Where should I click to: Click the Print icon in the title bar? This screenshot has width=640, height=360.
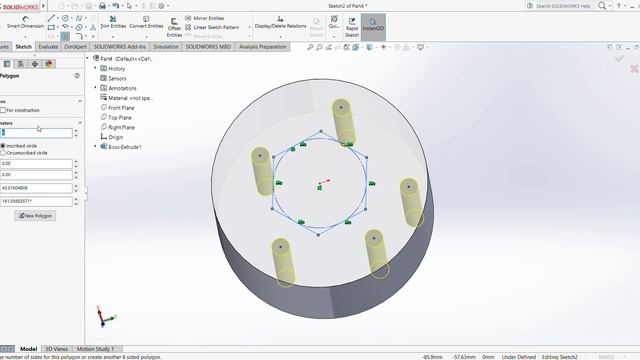tap(102, 6)
